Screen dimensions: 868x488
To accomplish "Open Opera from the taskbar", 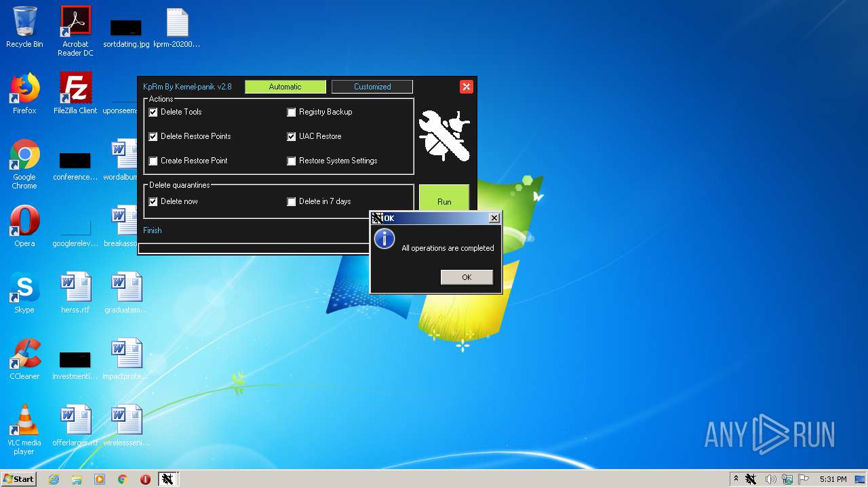I will point(145,479).
